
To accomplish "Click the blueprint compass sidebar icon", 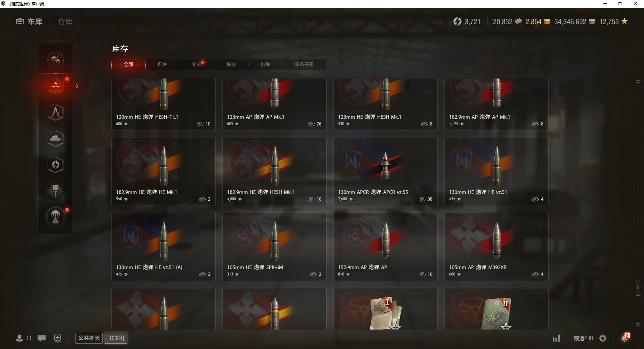I will pyautogui.click(x=56, y=112).
